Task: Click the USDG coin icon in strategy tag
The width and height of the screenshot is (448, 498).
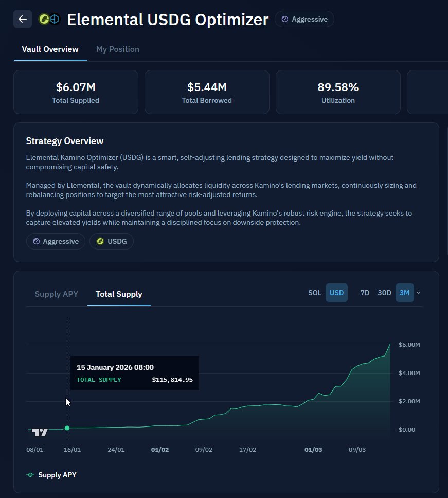Action: pyautogui.click(x=100, y=241)
